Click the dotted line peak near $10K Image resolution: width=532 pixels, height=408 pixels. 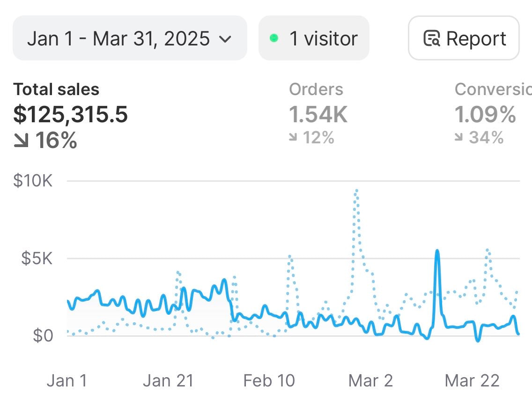(x=357, y=191)
